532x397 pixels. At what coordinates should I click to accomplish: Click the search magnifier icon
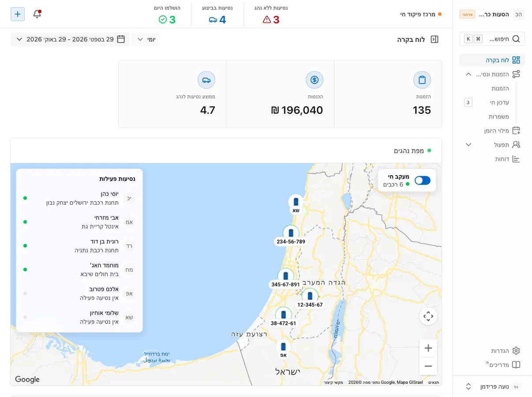pyautogui.click(x=516, y=39)
